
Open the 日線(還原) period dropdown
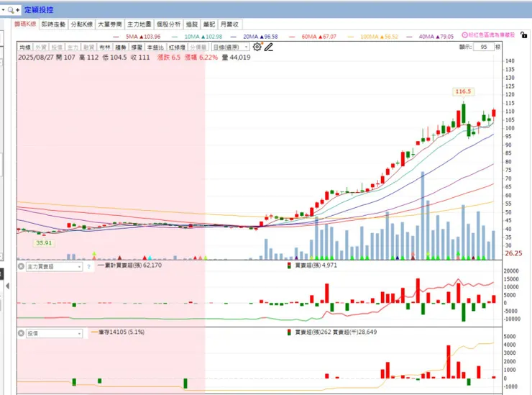tap(230, 47)
